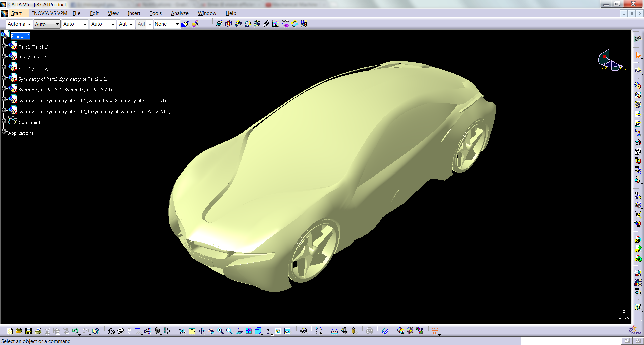The width and height of the screenshot is (644, 345).
Task: Open the Automa dropdown
Action: point(19,24)
